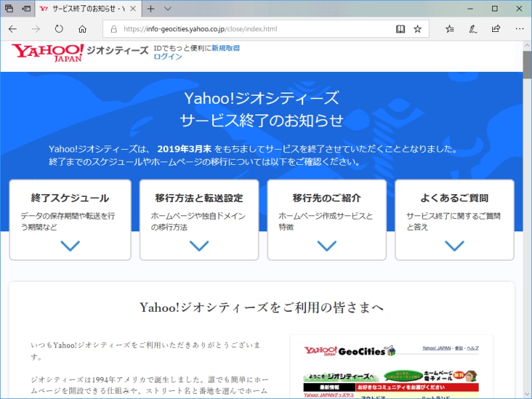The width and height of the screenshot is (532, 399).
Task: Click the ジオシティーズ header title text
Action: pyautogui.click(x=118, y=51)
